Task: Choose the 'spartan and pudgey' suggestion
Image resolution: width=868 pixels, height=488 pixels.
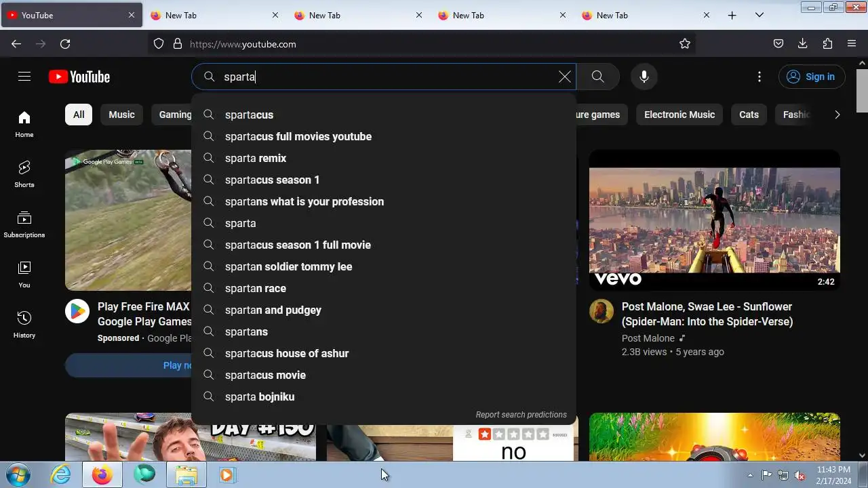Action: click(384, 310)
